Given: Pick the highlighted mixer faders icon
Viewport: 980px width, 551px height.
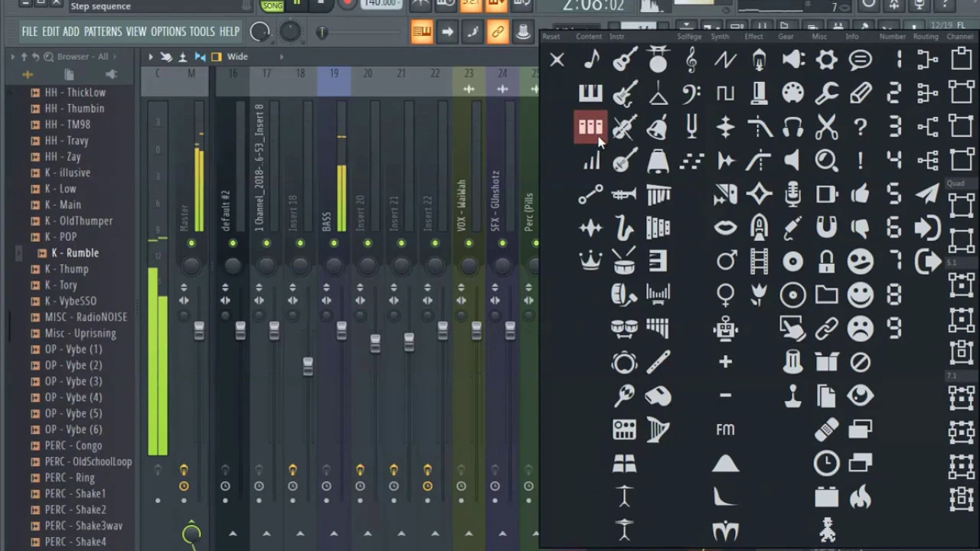Looking at the screenshot, I should click(x=590, y=126).
